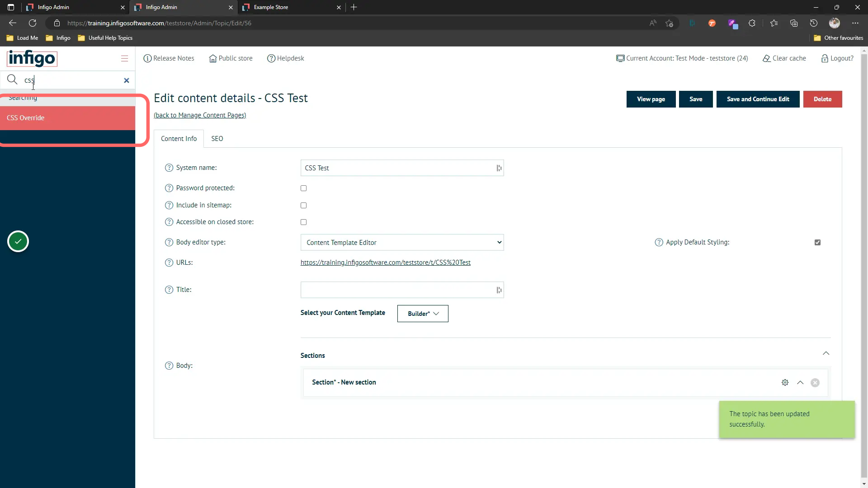The height and width of the screenshot is (488, 868).
Task: Click the infigo logo
Action: point(32,58)
